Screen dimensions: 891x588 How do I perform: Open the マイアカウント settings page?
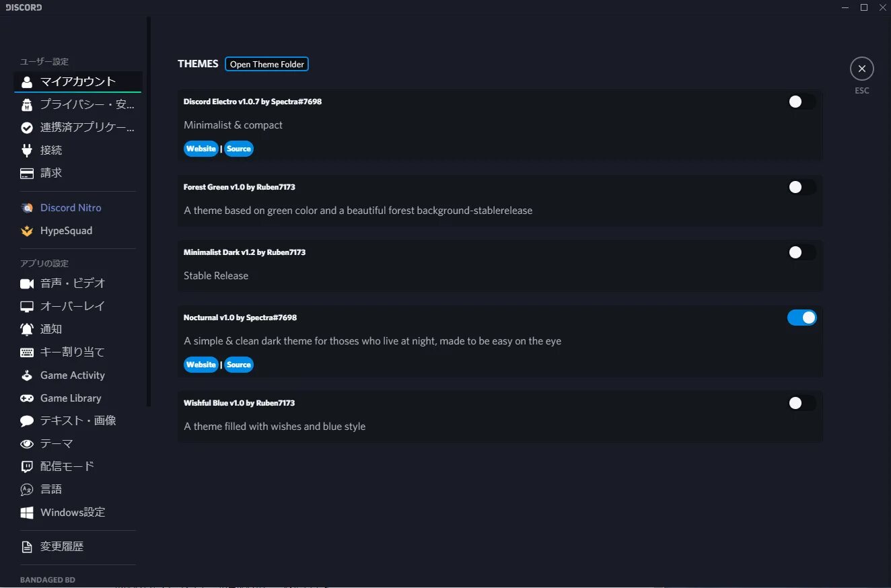pos(78,82)
